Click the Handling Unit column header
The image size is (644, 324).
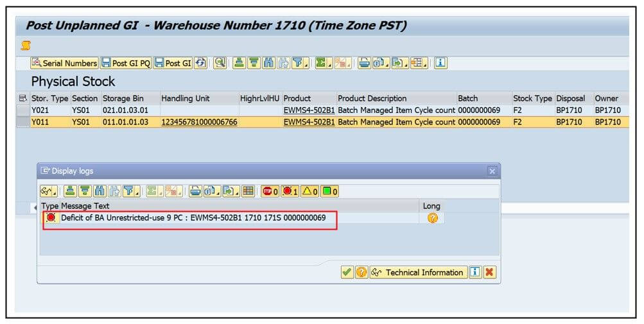coord(200,98)
